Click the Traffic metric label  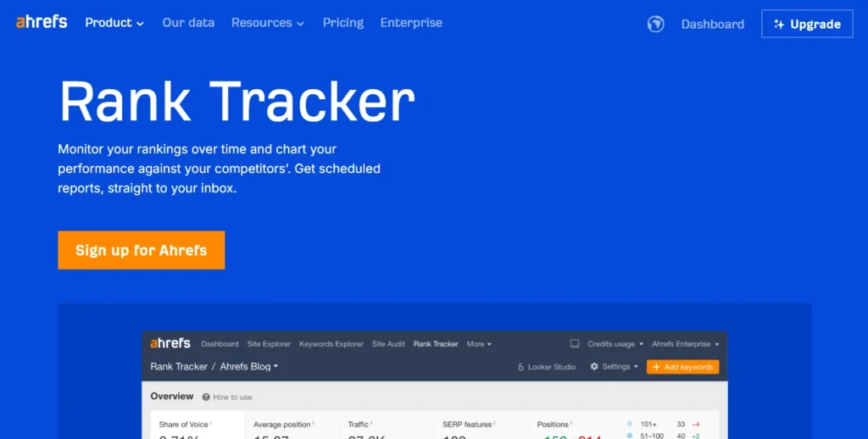click(359, 425)
